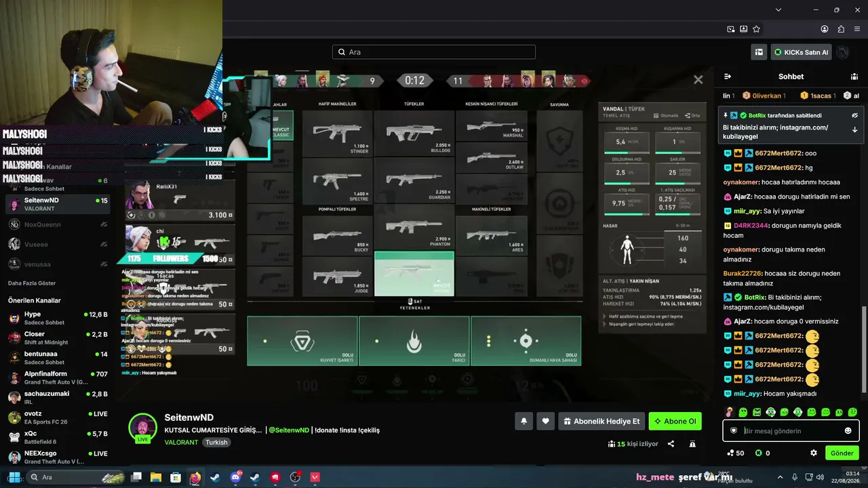This screenshot has width=868, height=488.
Task: Open venusaa channel in sidebar
Action: (57, 264)
